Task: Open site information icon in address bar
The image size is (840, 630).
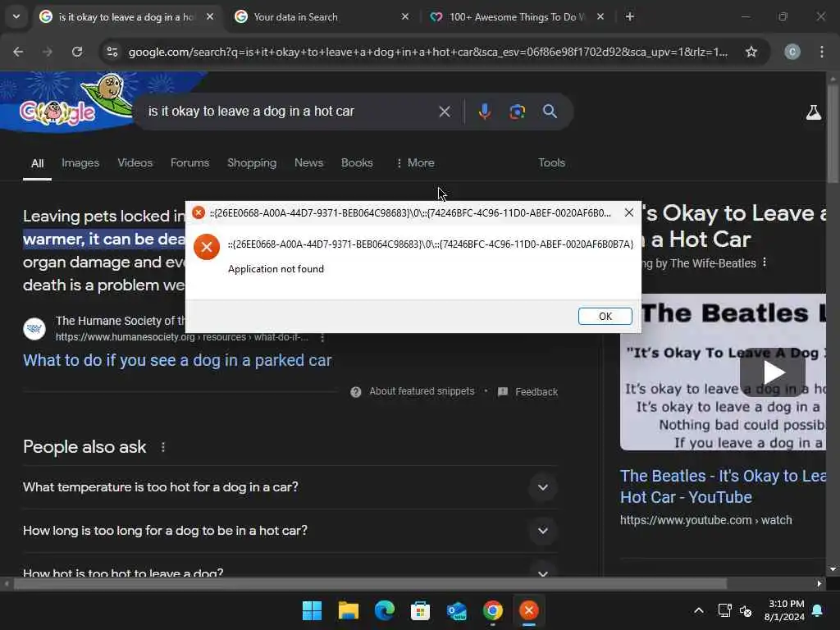Action: click(x=112, y=52)
